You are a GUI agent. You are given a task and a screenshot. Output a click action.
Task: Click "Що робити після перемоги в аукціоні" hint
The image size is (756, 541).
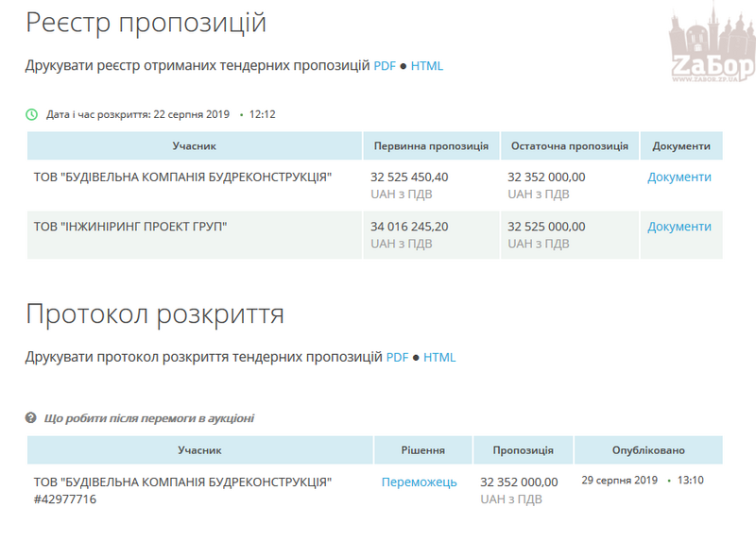coord(148,418)
